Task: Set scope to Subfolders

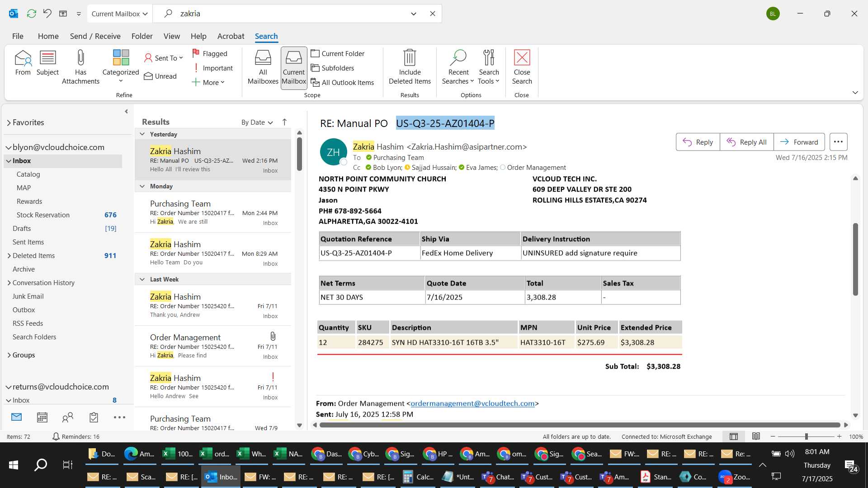Action: pyautogui.click(x=333, y=68)
